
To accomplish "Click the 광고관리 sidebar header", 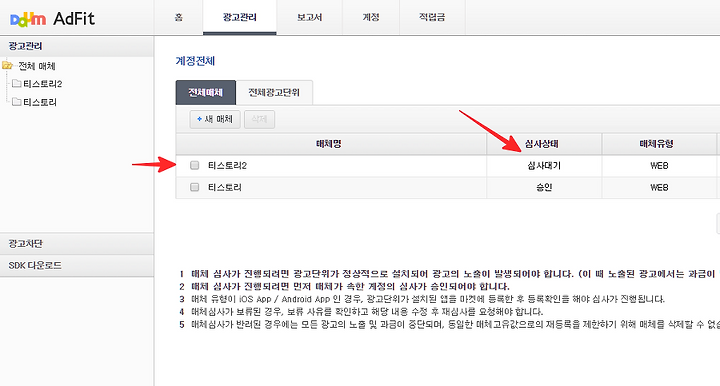I will [x=77, y=46].
